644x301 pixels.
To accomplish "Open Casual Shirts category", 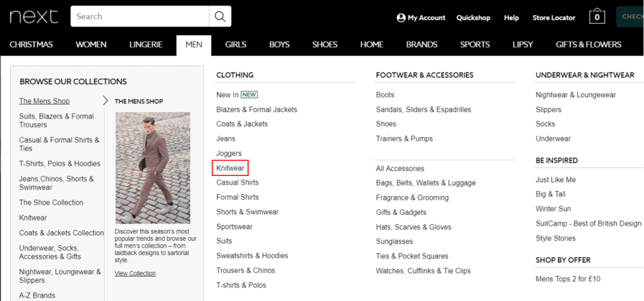I will (x=237, y=182).
